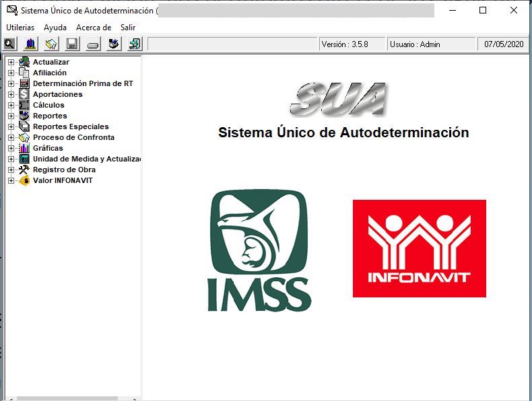Expand the Actualizar tree node
This screenshot has width=532, height=401.
tap(11, 62)
